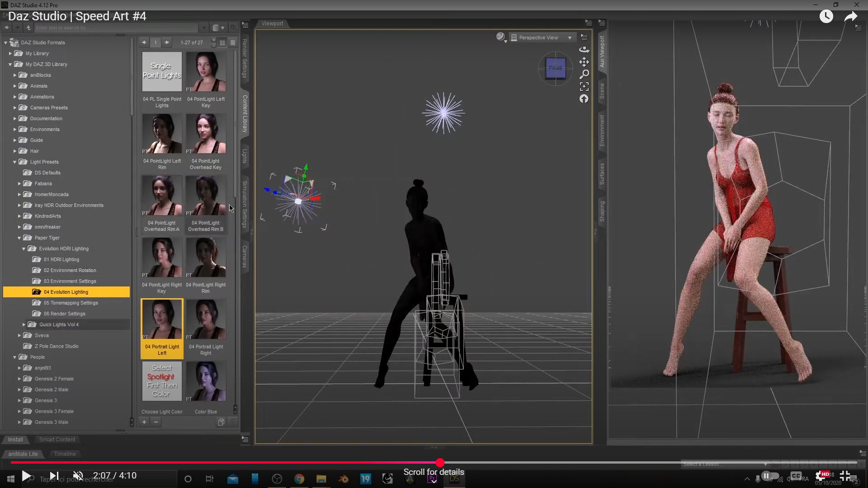Click the Share arrow icon
The image size is (868, 488).
coord(851,17)
